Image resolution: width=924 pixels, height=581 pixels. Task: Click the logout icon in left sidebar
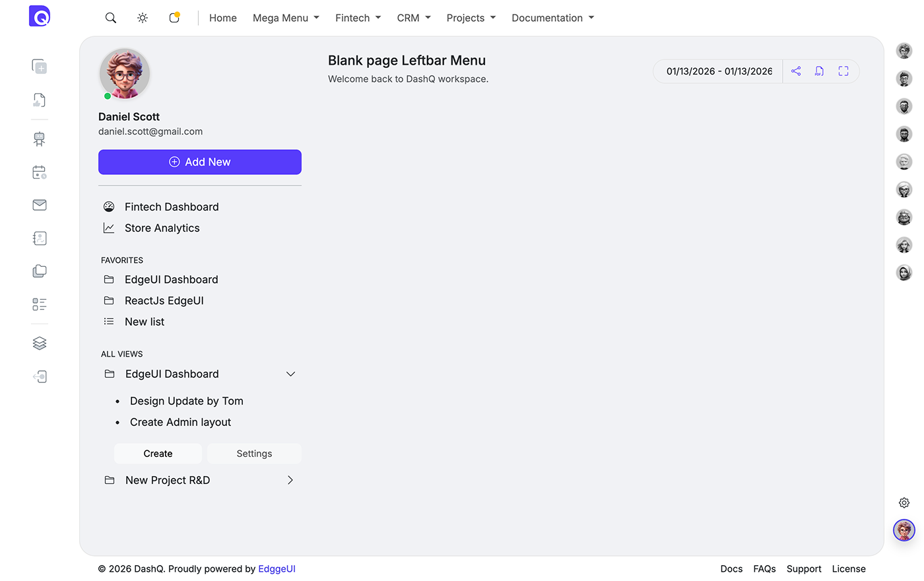(40, 377)
